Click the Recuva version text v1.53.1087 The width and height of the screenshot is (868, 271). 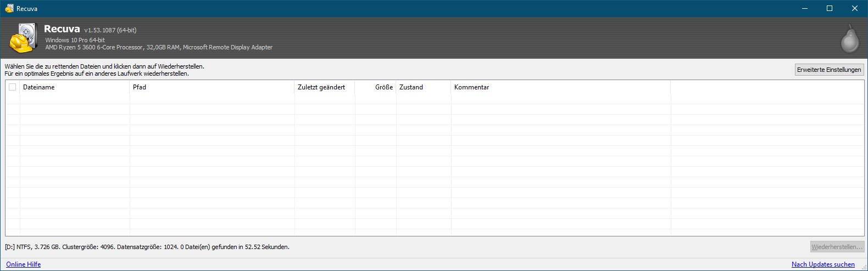pos(110,30)
